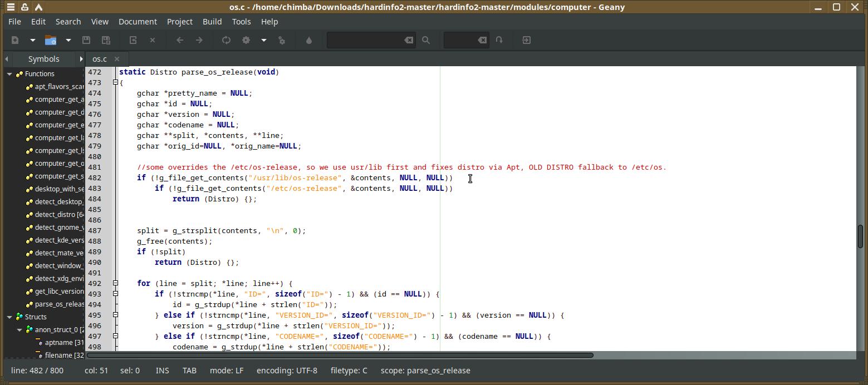Click the horizontal scrollbar under the editor

[x=340, y=355]
